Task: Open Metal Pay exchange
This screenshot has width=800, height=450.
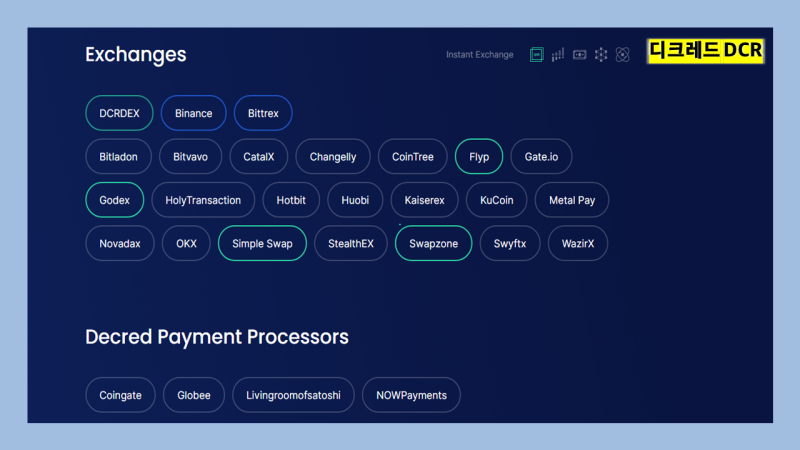Action: [572, 200]
